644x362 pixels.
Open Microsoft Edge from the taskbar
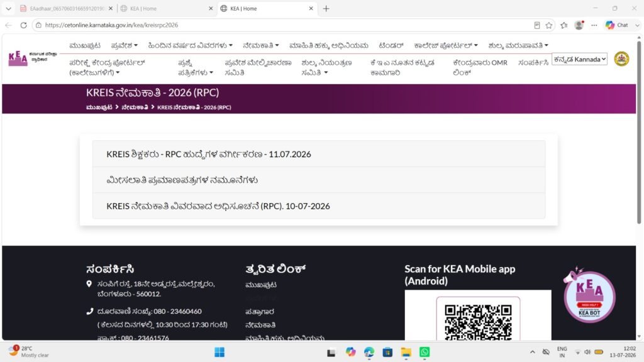click(x=369, y=352)
